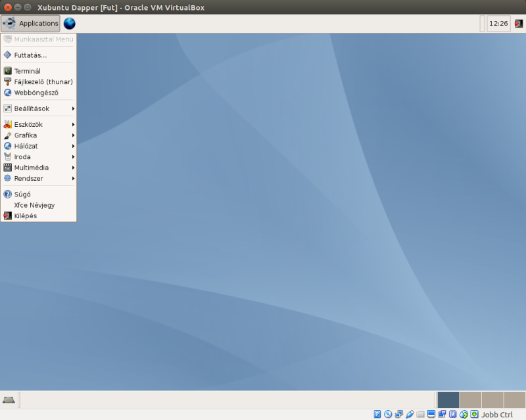Open the Futtatás... run dialog icon
Viewport: 526px width, 420px height.
(7, 55)
